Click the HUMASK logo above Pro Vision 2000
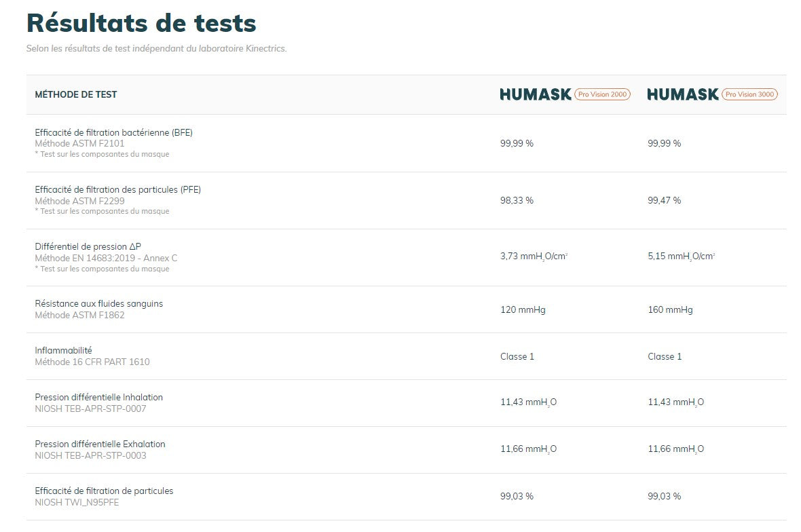 (535, 95)
